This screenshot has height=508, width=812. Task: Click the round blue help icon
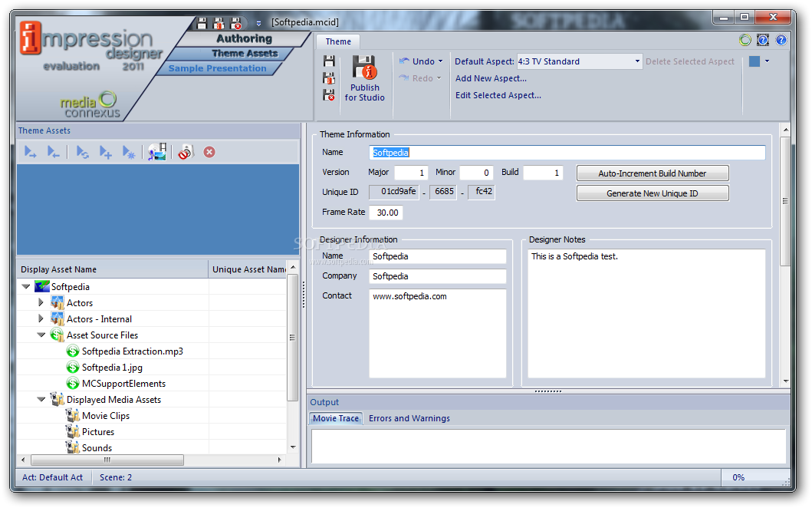tap(781, 40)
